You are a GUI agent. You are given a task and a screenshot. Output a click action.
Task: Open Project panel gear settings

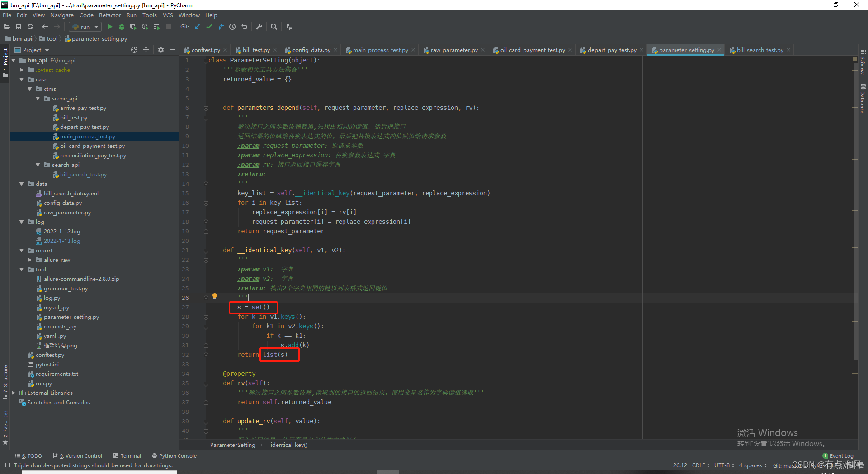(x=161, y=50)
